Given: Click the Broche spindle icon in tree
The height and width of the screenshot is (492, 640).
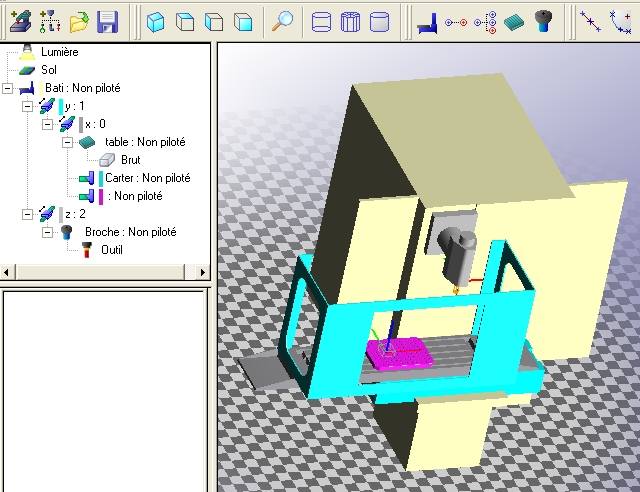Looking at the screenshot, I should [x=66, y=232].
